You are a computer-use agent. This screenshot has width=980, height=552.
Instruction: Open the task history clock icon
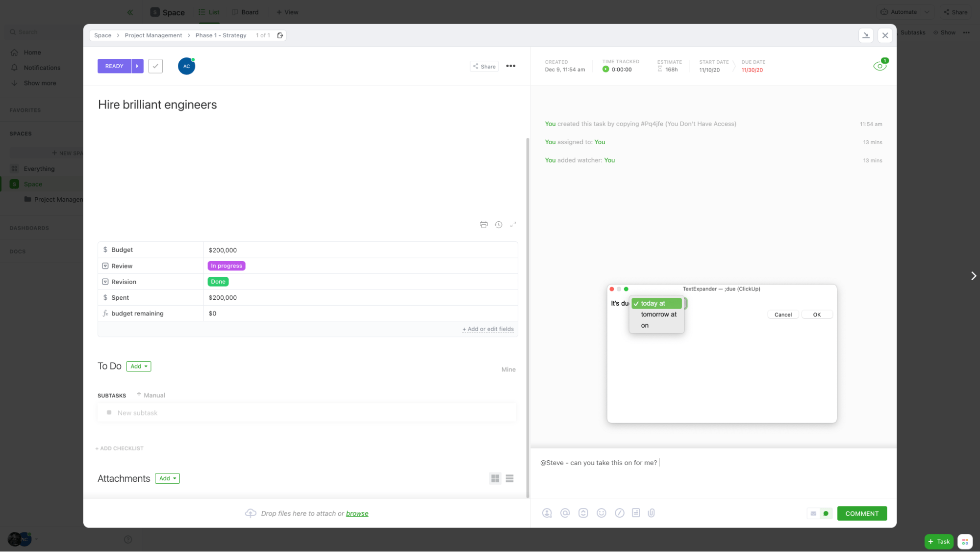498,224
